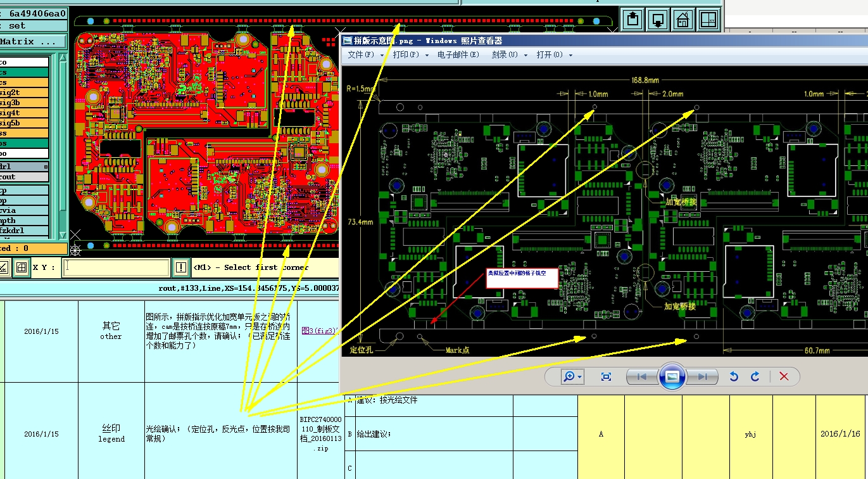This screenshot has height=479, width=868.
Task: Select the ss layer in layer list
Action: point(24,133)
